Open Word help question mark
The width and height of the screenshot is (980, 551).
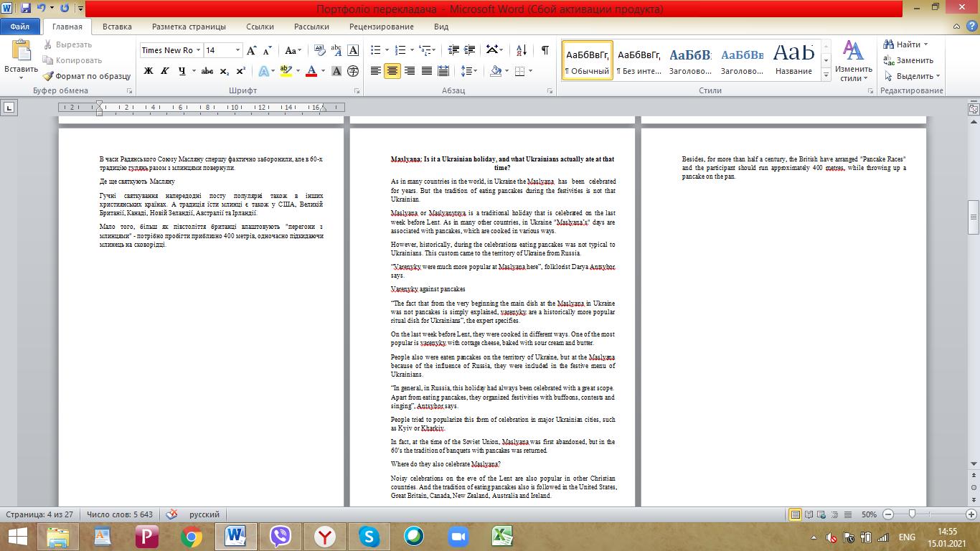973,27
